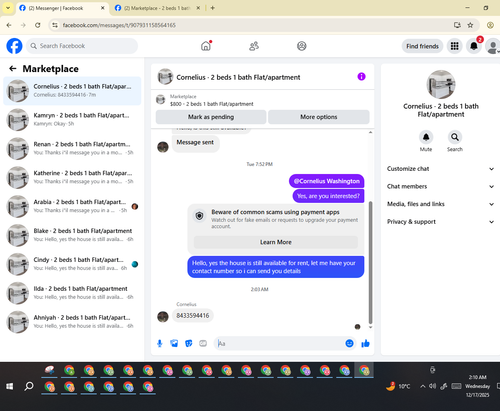Open the Friends icon in top navigation
This screenshot has width=500, height=411.
coord(254,46)
